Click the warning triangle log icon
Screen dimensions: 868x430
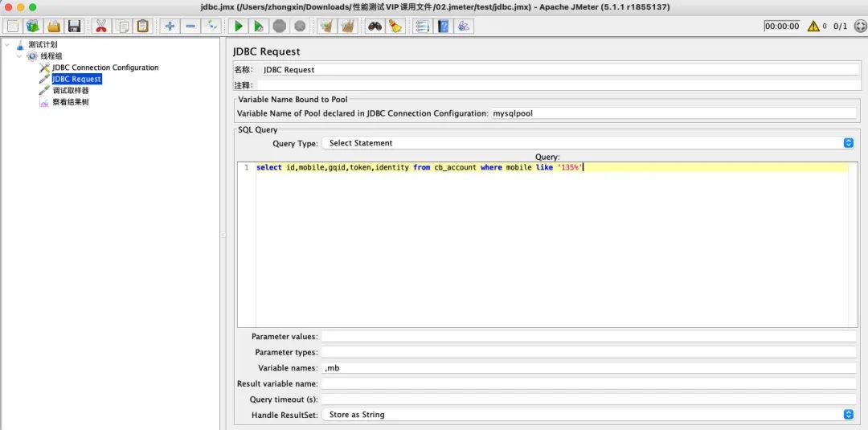[813, 26]
